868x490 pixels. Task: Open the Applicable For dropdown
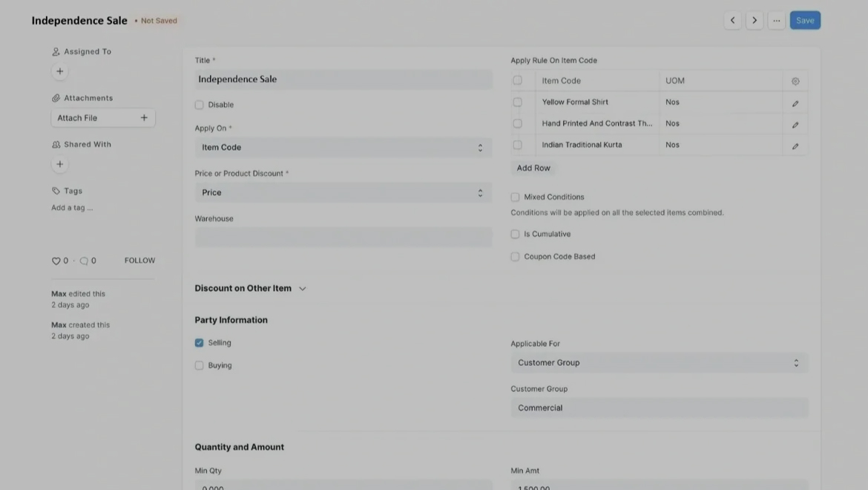[x=659, y=362]
